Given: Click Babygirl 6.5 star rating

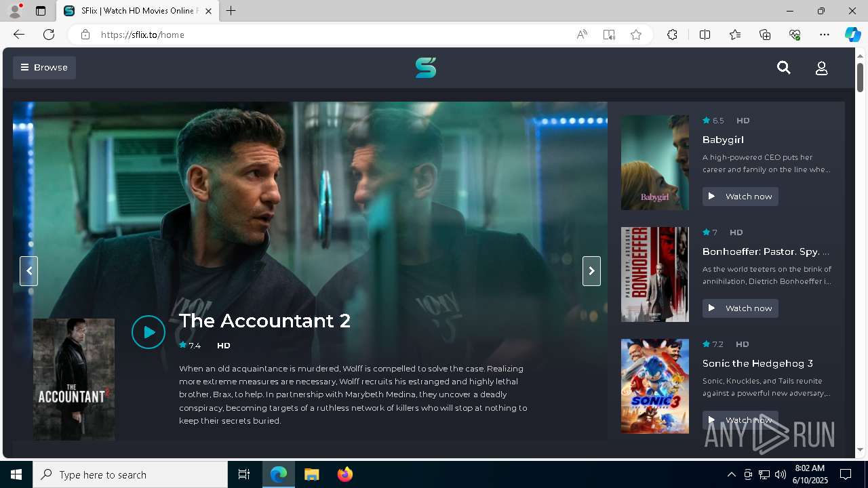Looking at the screenshot, I should click(x=713, y=121).
